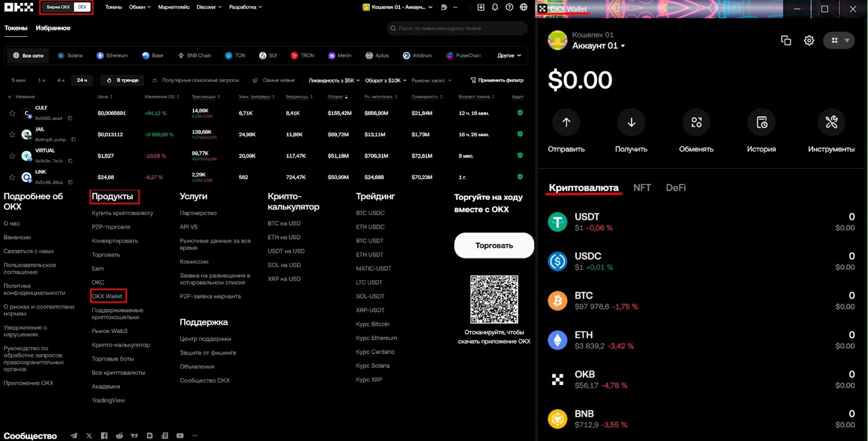
Task: Open the X (Twitter) community link
Action: click(x=89, y=436)
